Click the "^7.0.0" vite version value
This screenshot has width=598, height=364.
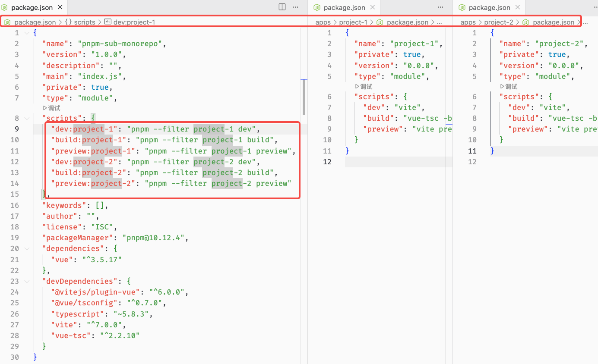[x=104, y=325]
